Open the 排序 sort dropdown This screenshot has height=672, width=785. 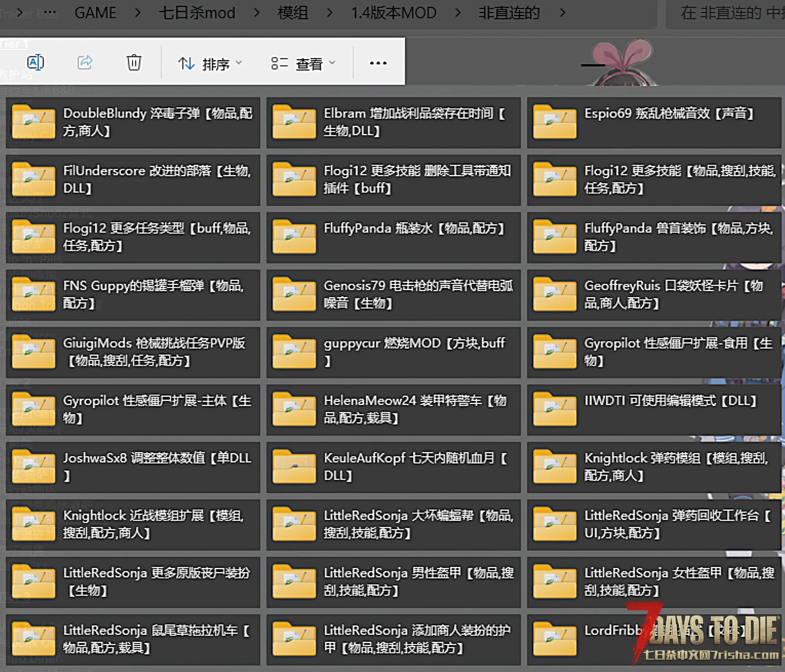(x=210, y=63)
